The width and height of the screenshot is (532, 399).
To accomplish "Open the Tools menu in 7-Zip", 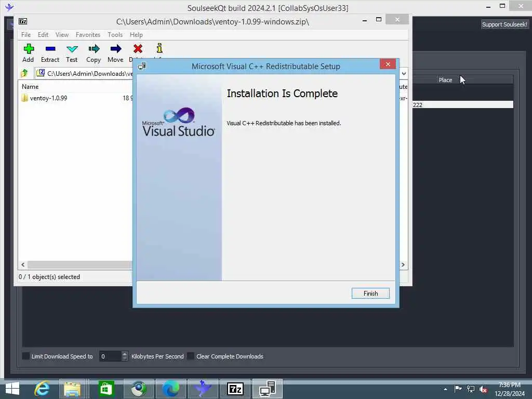I will click(x=115, y=35).
